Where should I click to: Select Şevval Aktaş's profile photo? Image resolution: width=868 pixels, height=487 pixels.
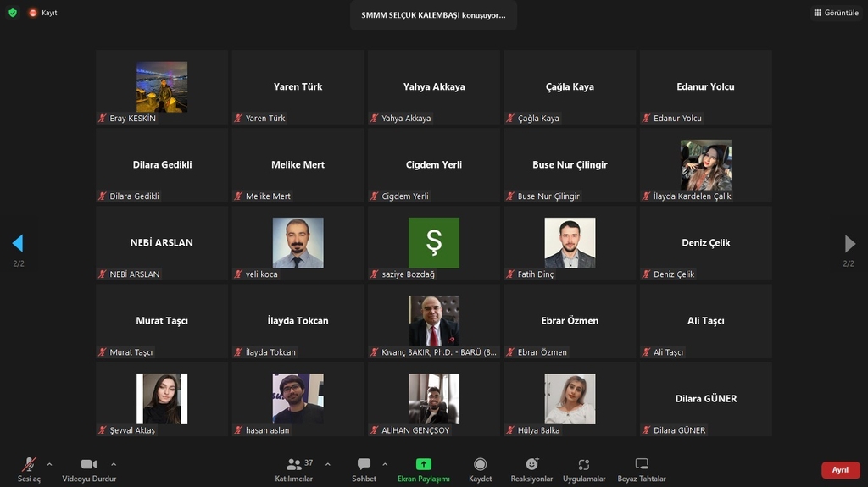click(x=162, y=399)
